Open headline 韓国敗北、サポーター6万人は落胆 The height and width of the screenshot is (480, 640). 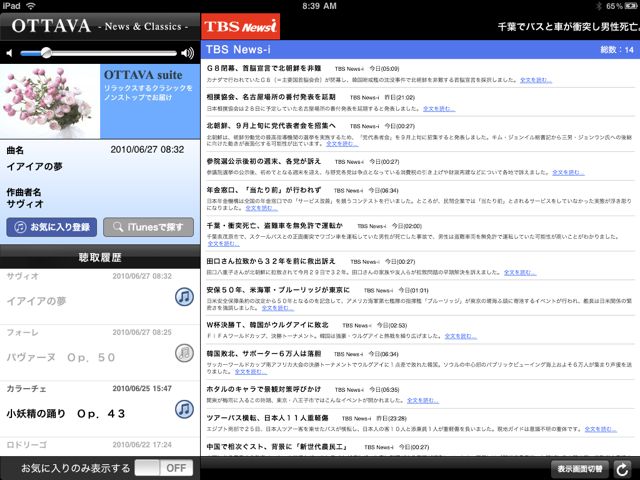click(264, 353)
